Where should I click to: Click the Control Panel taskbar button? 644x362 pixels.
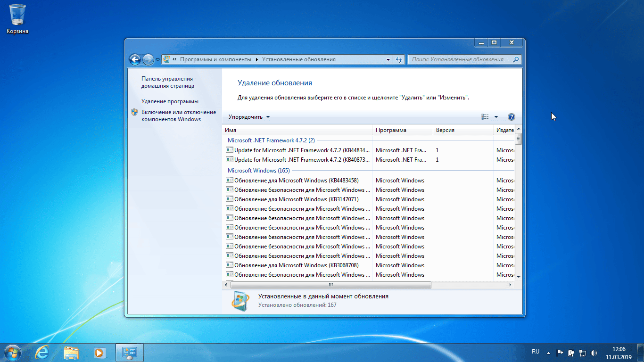129,352
